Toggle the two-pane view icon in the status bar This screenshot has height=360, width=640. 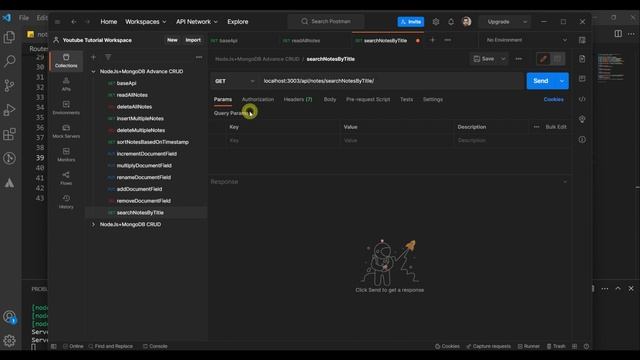574,346
